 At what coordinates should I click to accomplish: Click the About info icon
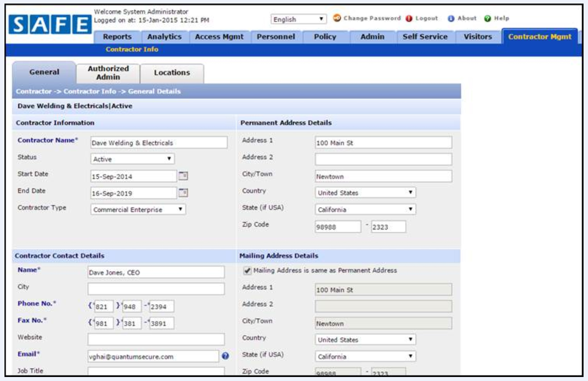click(451, 19)
